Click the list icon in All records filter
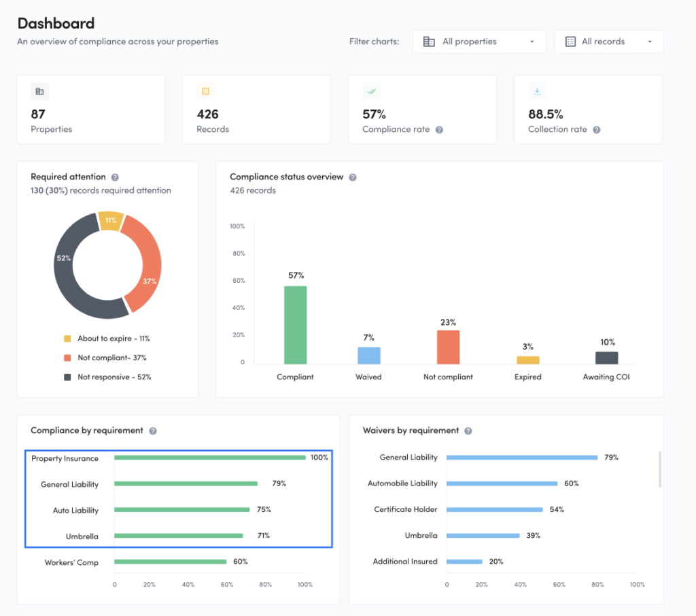 point(570,41)
